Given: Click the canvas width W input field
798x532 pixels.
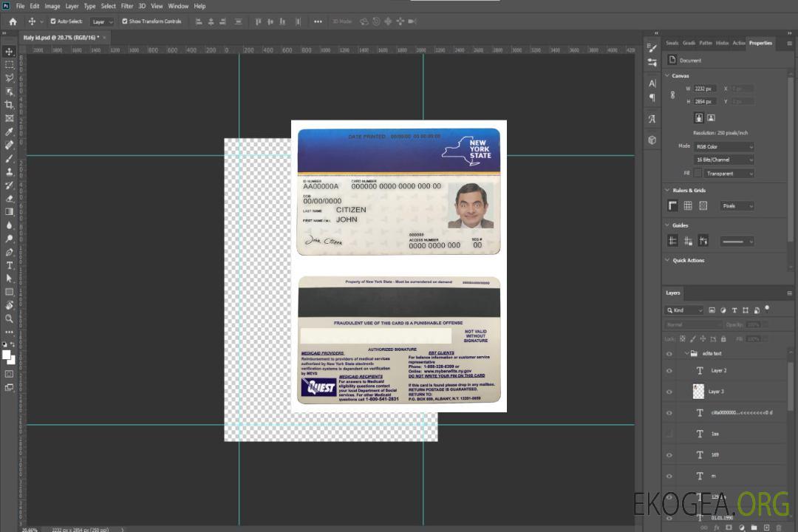Looking at the screenshot, I should [x=705, y=89].
